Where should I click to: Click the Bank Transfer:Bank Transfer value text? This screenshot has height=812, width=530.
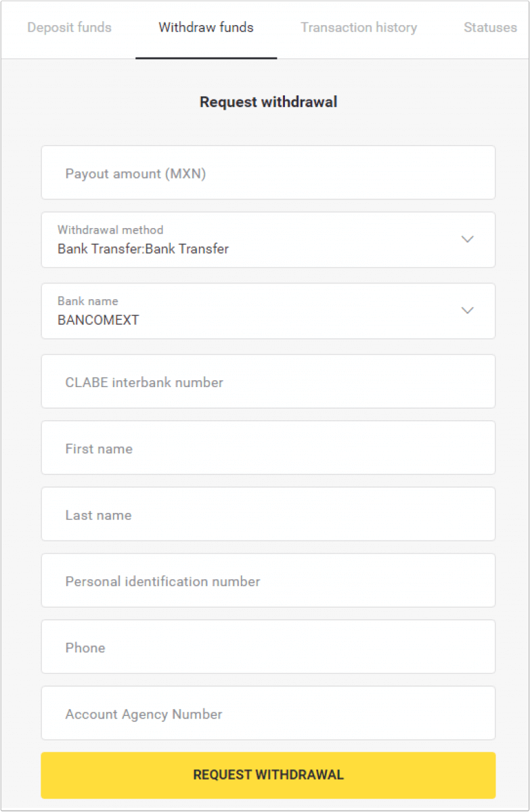[x=142, y=249]
